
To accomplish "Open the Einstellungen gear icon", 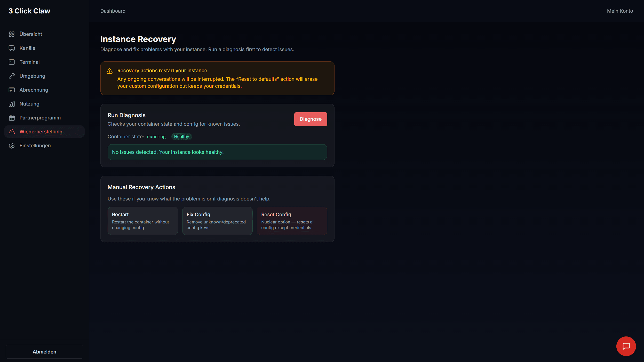I will (12, 146).
